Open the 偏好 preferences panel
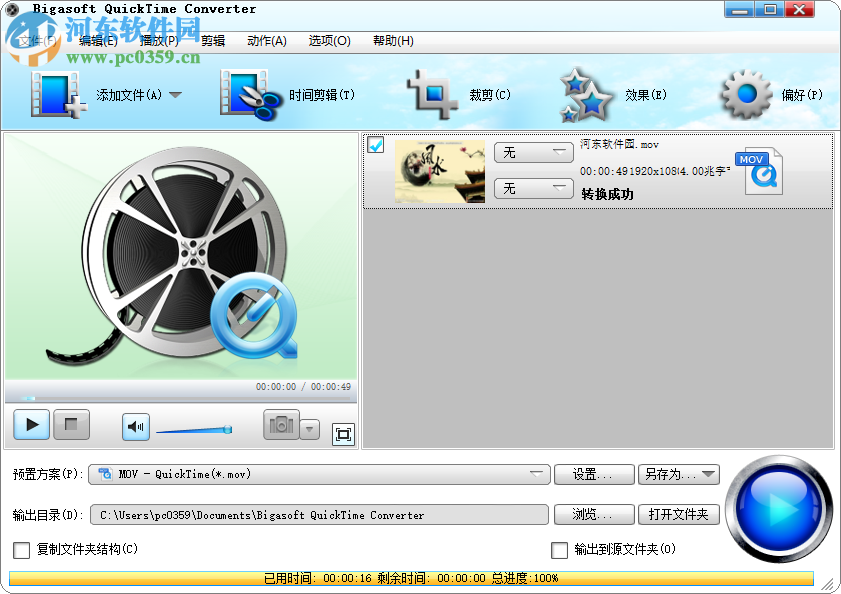The width and height of the screenshot is (841, 594). tap(772, 94)
